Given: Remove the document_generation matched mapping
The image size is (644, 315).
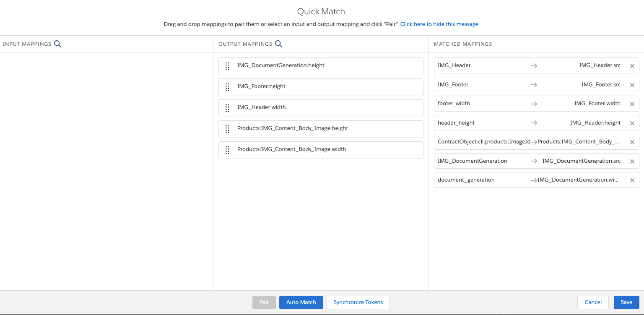Looking at the screenshot, I should pyautogui.click(x=632, y=180).
